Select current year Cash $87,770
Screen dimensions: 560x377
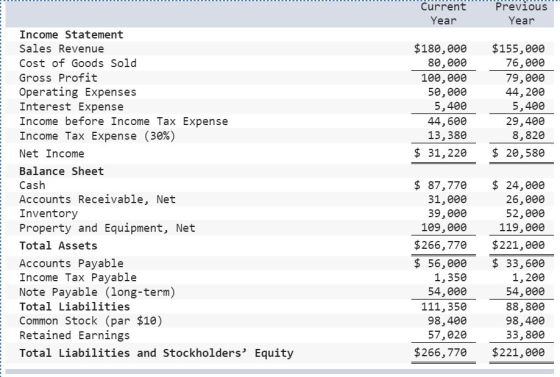click(x=440, y=185)
